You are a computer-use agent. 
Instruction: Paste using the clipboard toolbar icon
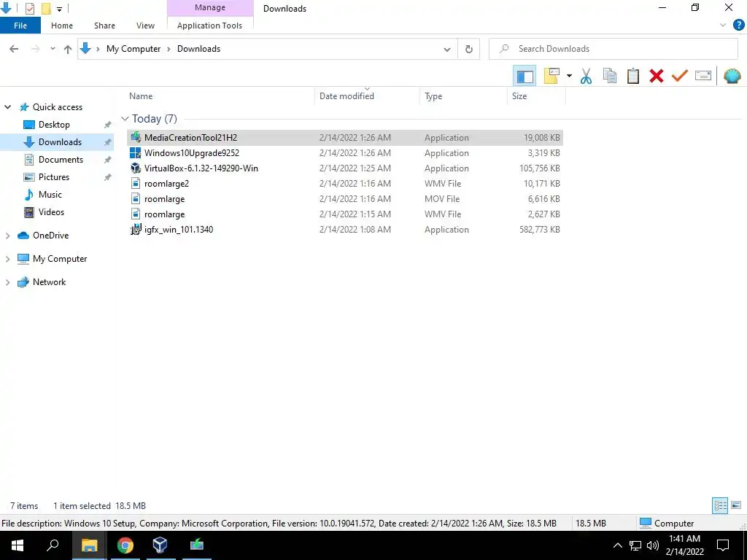pos(632,76)
